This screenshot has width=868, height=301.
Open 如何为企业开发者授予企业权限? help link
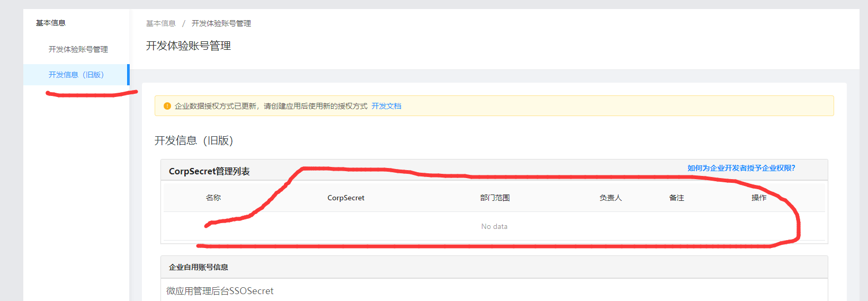tap(741, 168)
